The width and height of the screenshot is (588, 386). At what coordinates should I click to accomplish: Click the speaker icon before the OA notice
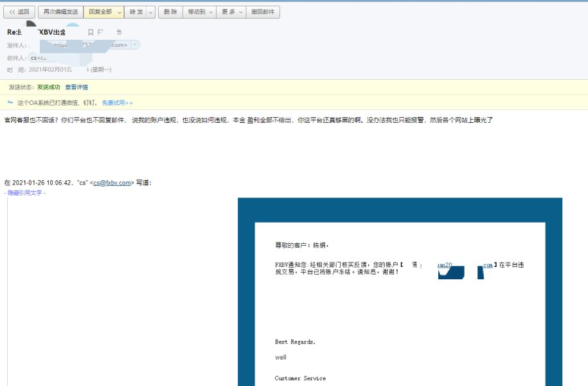[x=10, y=102]
